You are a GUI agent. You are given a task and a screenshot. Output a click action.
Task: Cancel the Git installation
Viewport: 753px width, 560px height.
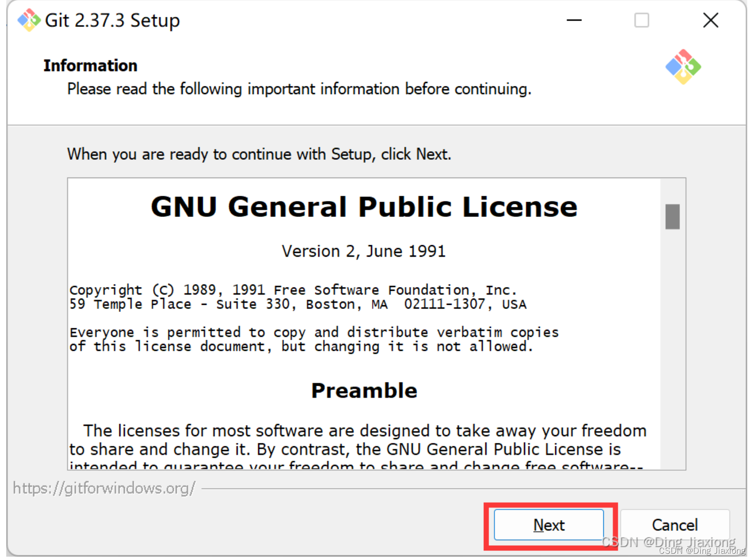675,525
